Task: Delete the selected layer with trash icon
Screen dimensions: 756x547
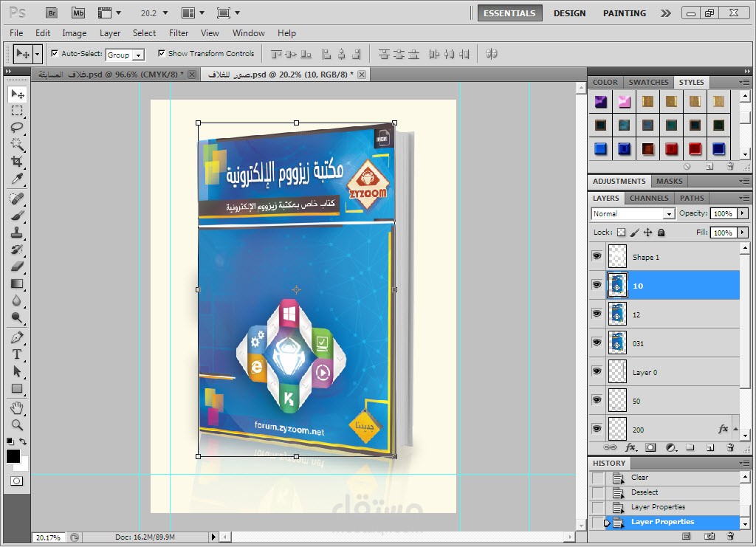Action: (730, 448)
